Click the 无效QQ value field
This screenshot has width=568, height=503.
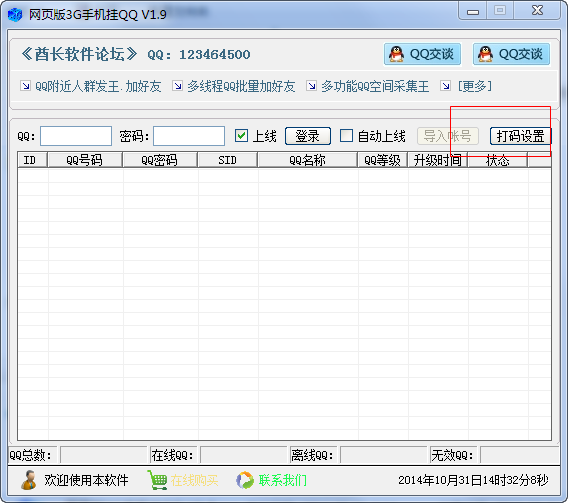pos(520,455)
